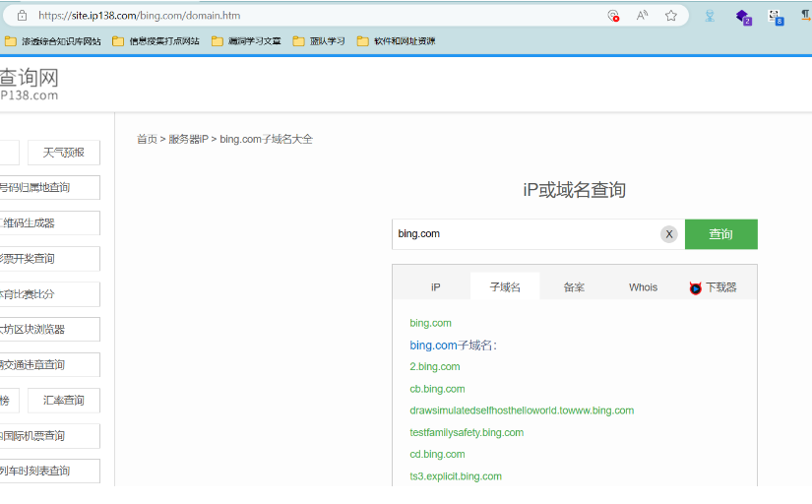
Task: Open tracking prevention icon in address bar
Action: coord(613,16)
